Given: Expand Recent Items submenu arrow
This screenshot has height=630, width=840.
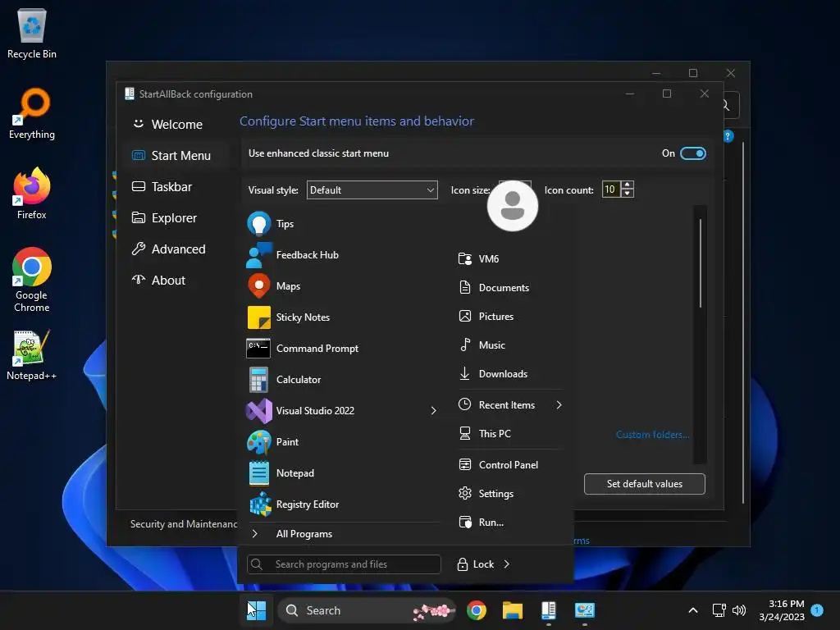Looking at the screenshot, I should click(x=559, y=405).
